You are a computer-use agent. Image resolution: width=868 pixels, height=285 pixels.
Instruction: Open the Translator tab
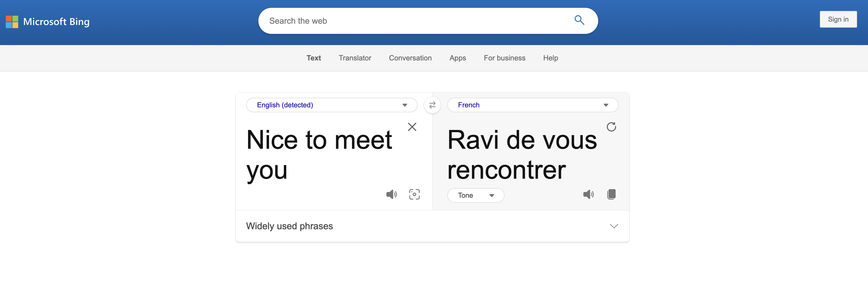click(x=355, y=58)
